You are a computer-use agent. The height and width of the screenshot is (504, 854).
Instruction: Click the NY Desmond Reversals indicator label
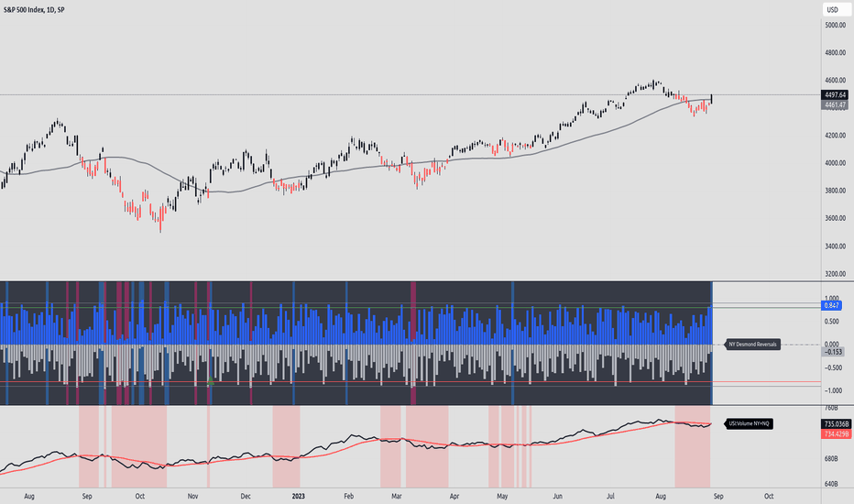(752, 345)
